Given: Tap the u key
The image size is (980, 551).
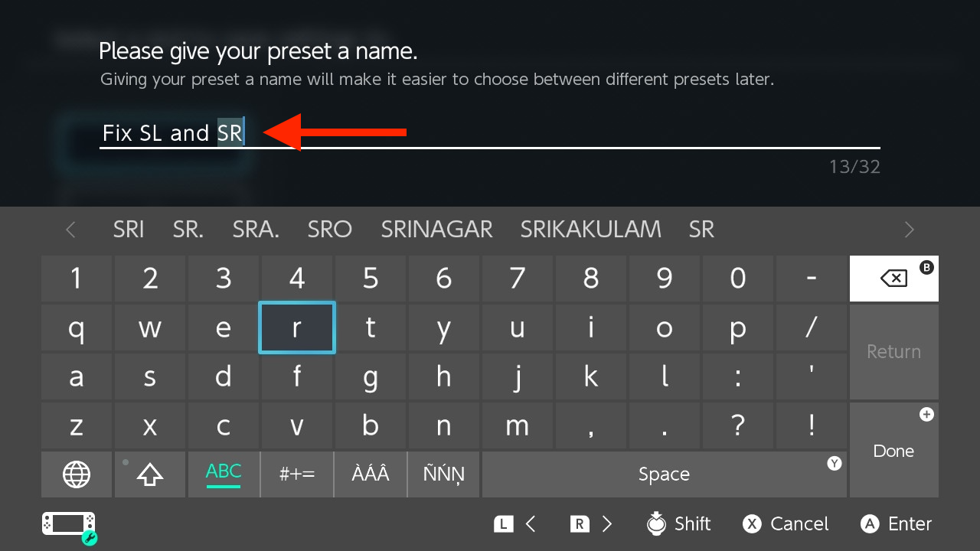Looking at the screenshot, I should click(518, 328).
